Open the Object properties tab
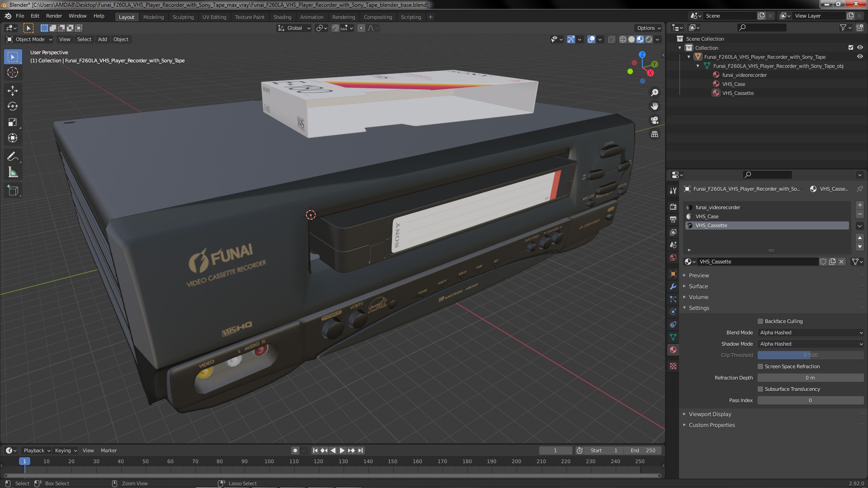The width and height of the screenshot is (868, 488). pyautogui.click(x=673, y=274)
